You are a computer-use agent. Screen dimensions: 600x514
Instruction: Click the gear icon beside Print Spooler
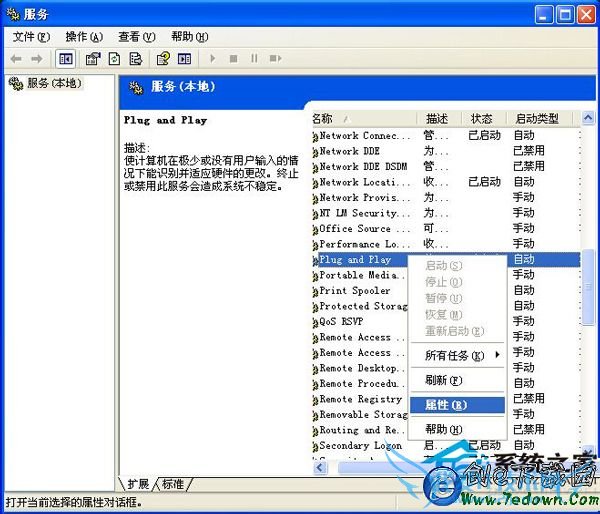pos(315,291)
